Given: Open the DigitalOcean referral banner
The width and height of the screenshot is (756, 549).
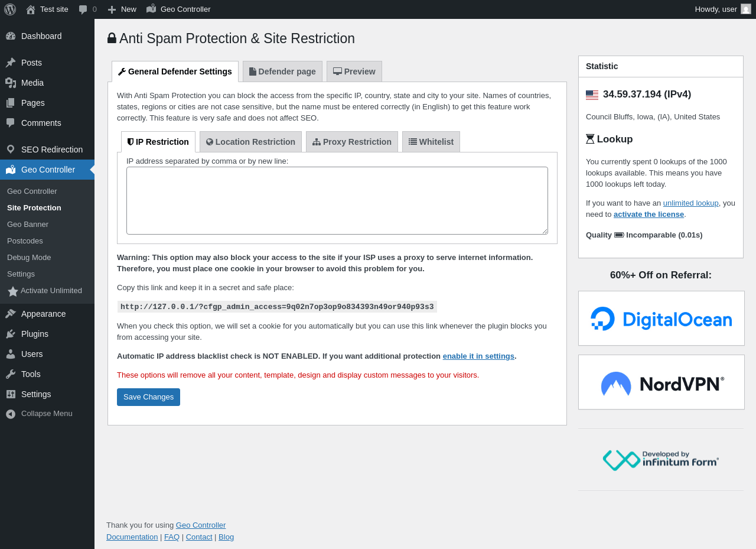Looking at the screenshot, I should [x=661, y=319].
